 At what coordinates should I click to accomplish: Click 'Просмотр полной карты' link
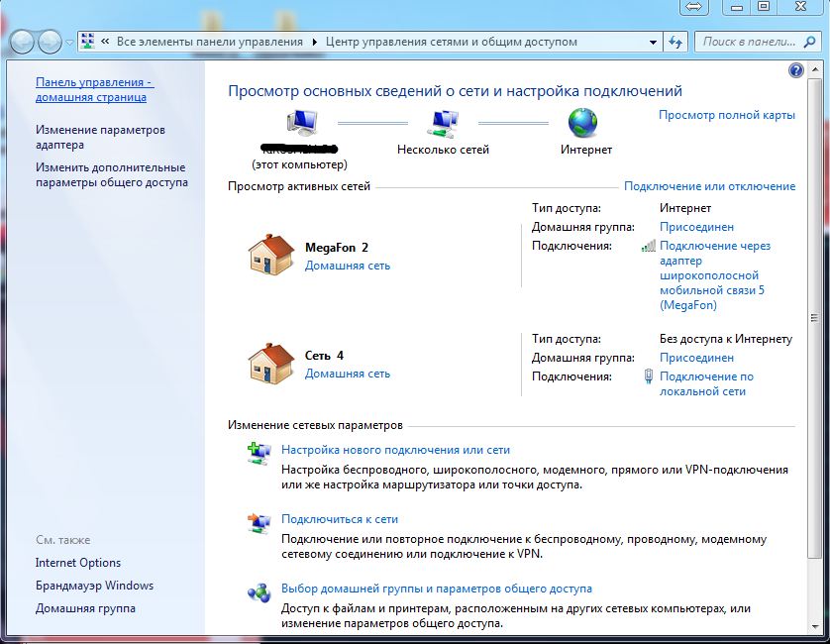pos(726,115)
